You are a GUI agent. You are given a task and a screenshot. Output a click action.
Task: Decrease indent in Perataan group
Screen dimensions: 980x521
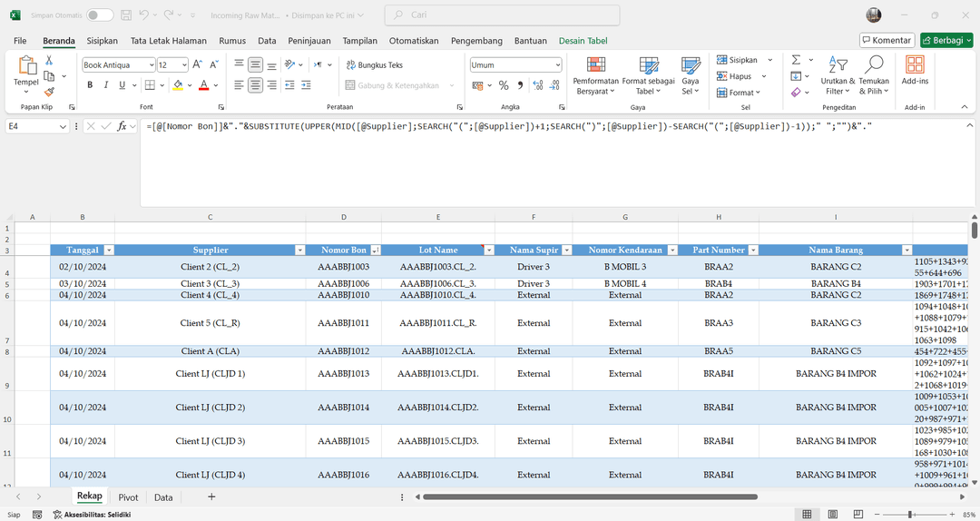[289, 85]
